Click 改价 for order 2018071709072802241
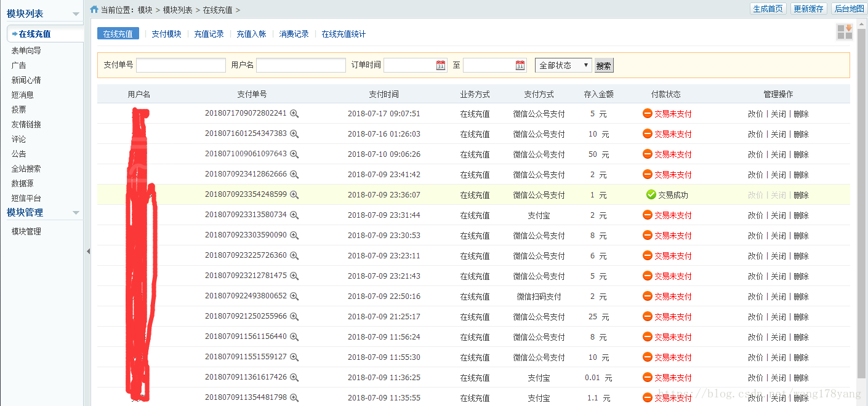Screen dimensions: 868x406 pos(755,114)
